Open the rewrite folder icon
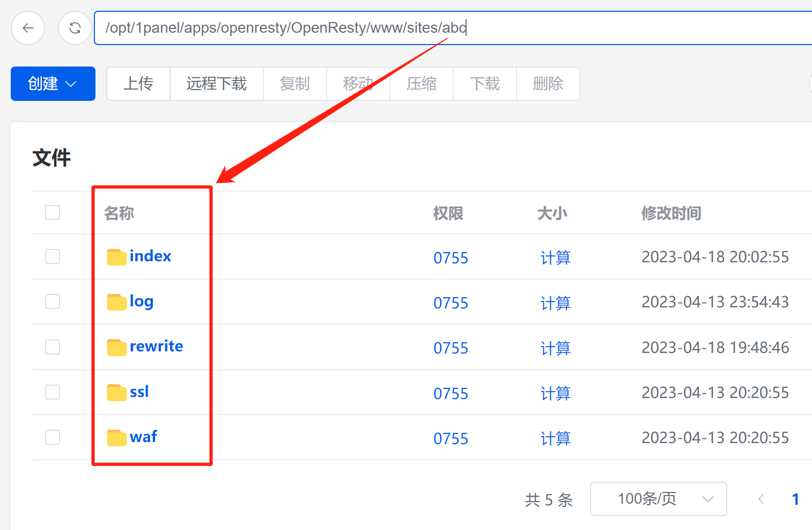The height and width of the screenshot is (530, 812). 116,347
